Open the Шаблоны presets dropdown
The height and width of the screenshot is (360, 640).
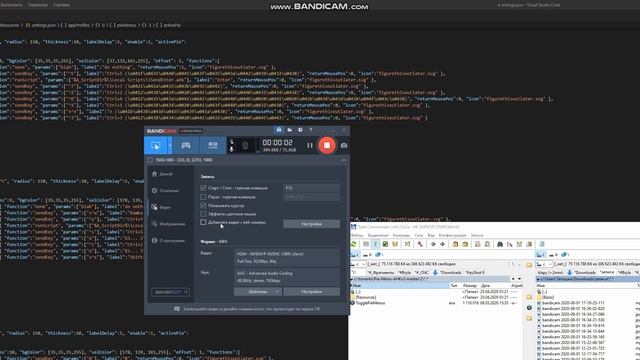pos(258,292)
